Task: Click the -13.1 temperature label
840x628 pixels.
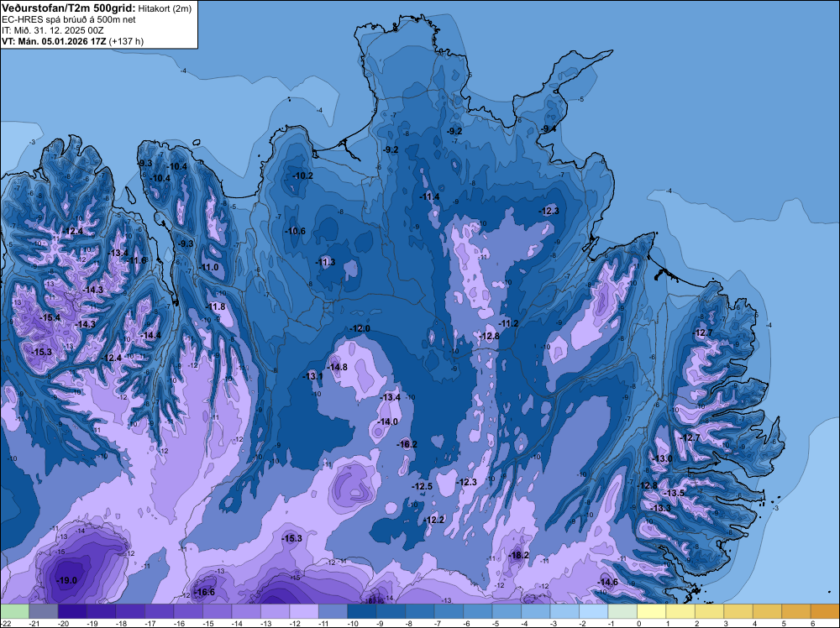Action: (x=313, y=376)
